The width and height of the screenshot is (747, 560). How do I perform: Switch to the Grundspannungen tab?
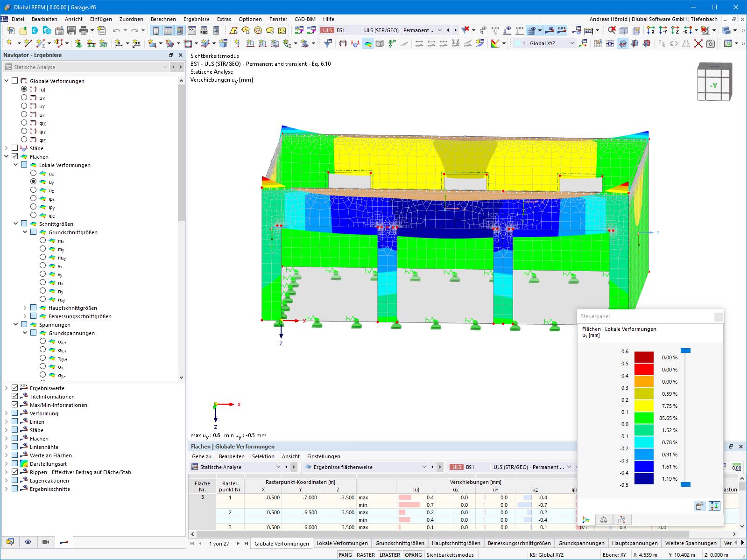click(x=581, y=543)
